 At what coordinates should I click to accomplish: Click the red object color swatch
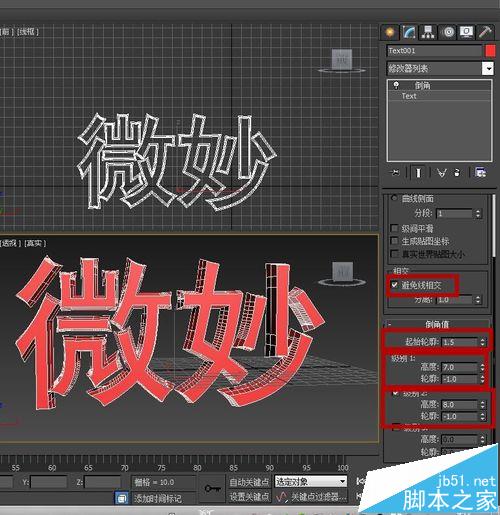(490, 51)
